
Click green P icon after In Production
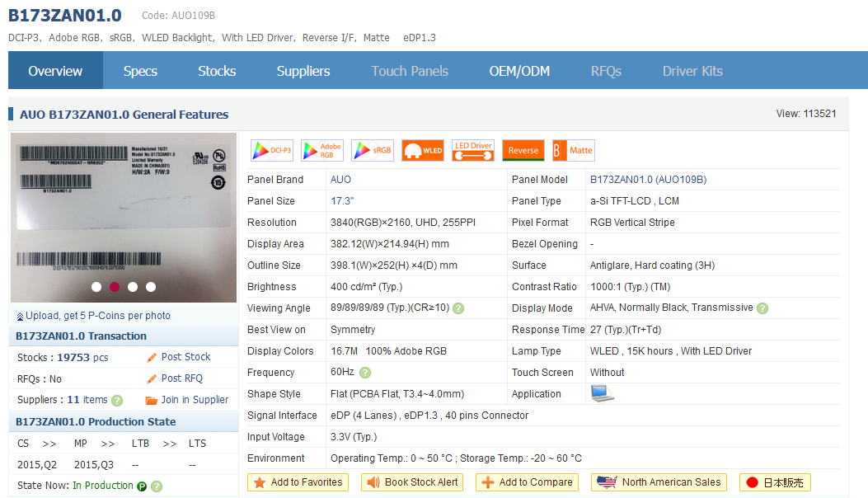(142, 486)
